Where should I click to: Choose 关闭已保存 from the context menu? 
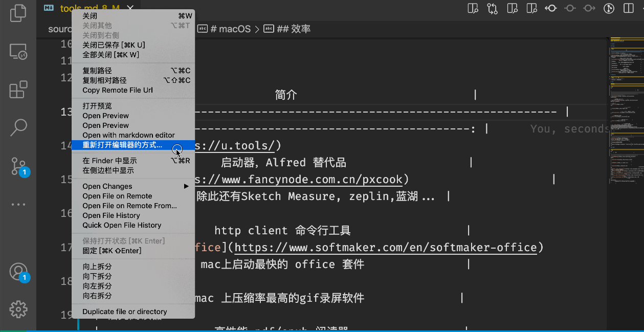(x=133, y=45)
